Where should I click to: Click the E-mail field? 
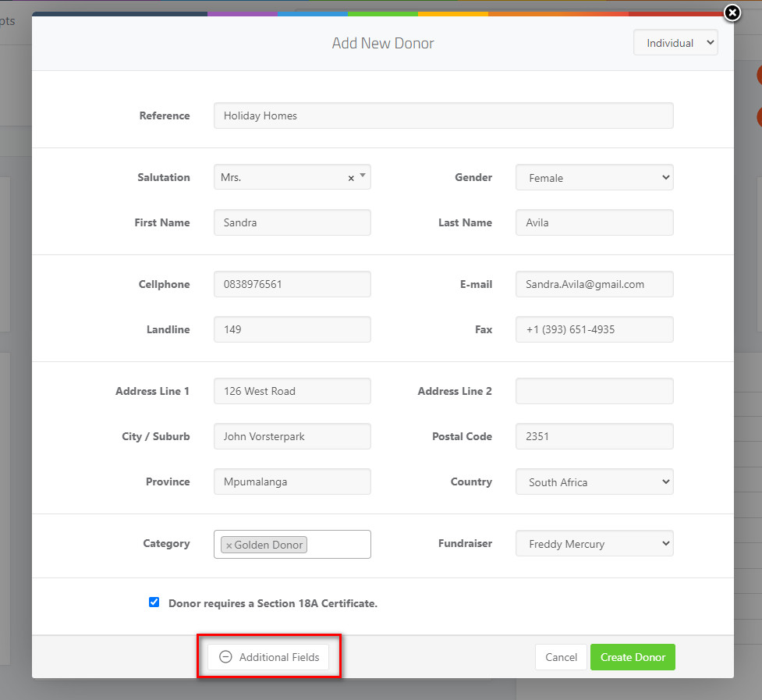click(x=594, y=284)
